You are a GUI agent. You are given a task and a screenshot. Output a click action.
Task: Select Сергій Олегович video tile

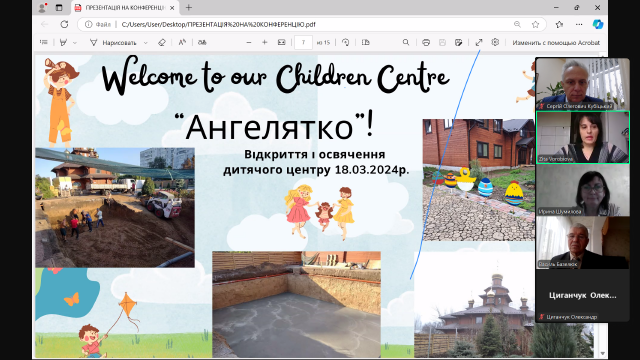coord(582,84)
